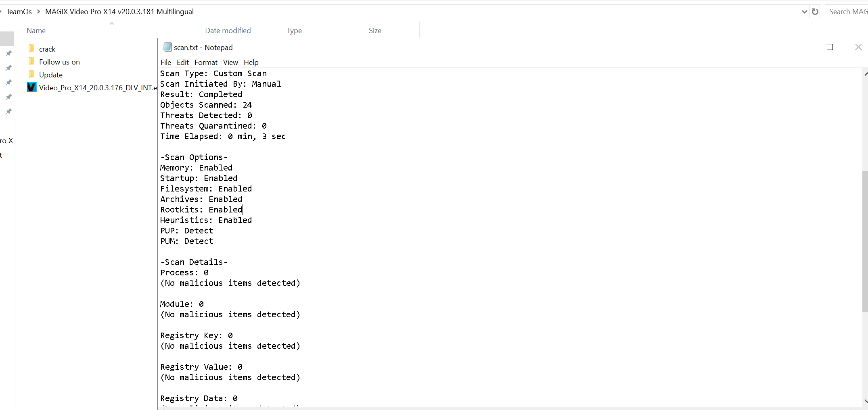Click the 'PUP: Detect' line
Image resolution: width=868 pixels, height=410 pixels.
(187, 231)
